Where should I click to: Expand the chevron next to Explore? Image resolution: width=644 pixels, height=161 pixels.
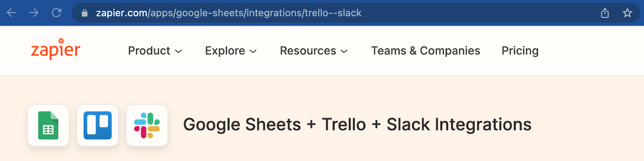coord(253,51)
